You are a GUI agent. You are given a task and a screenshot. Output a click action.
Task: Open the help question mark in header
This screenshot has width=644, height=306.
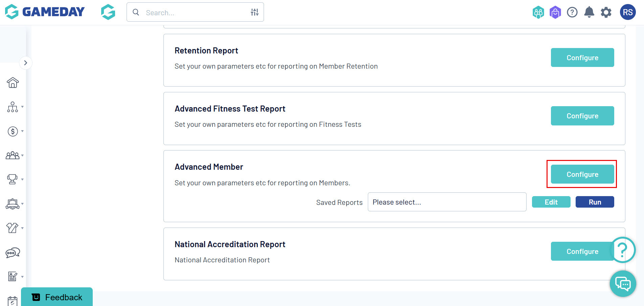[572, 13]
